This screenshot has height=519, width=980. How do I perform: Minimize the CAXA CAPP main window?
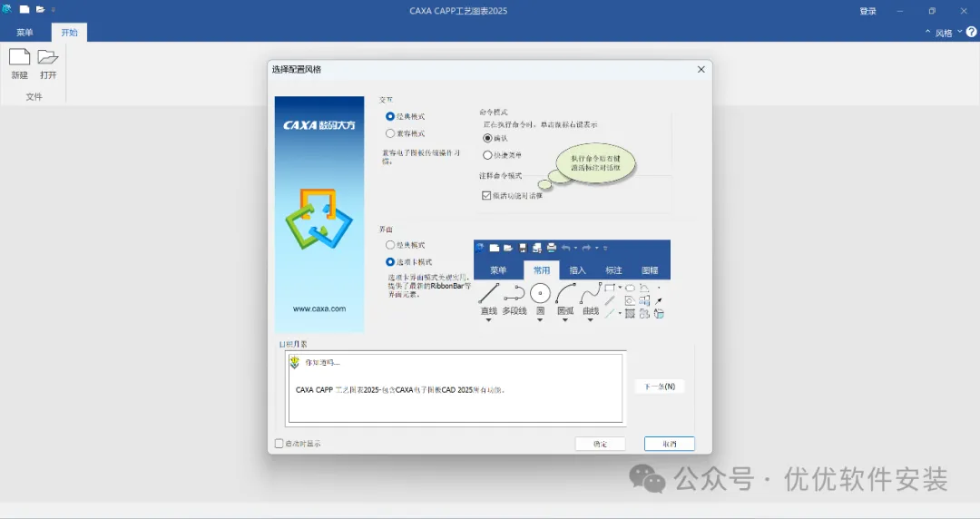pyautogui.click(x=900, y=11)
